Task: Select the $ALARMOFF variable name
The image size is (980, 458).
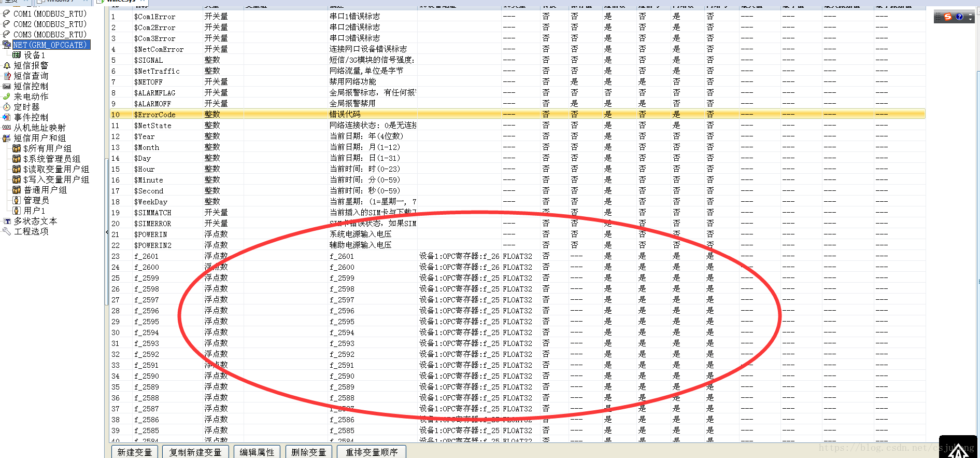Action: (153, 104)
